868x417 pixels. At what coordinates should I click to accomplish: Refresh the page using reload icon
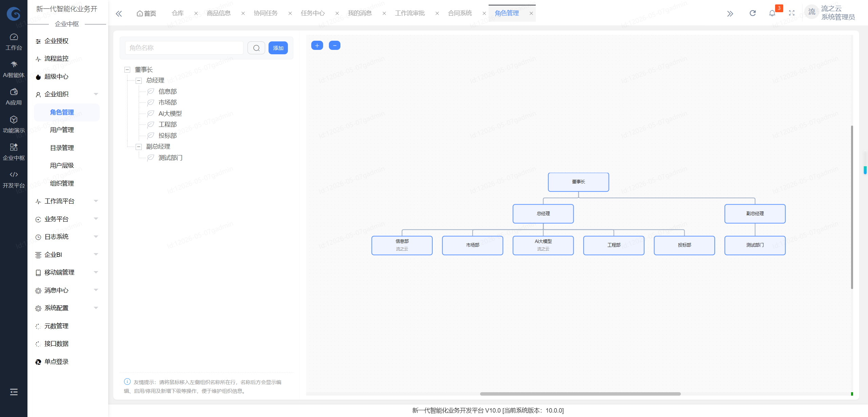(x=753, y=13)
